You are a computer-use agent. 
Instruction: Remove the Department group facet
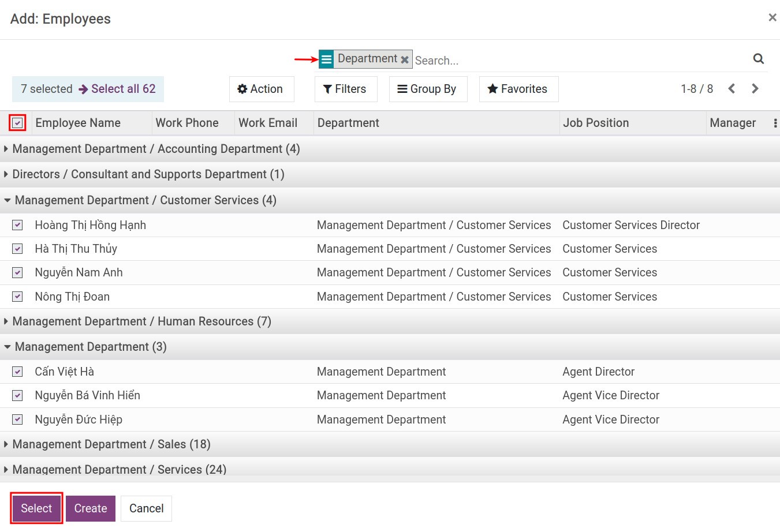pos(405,59)
